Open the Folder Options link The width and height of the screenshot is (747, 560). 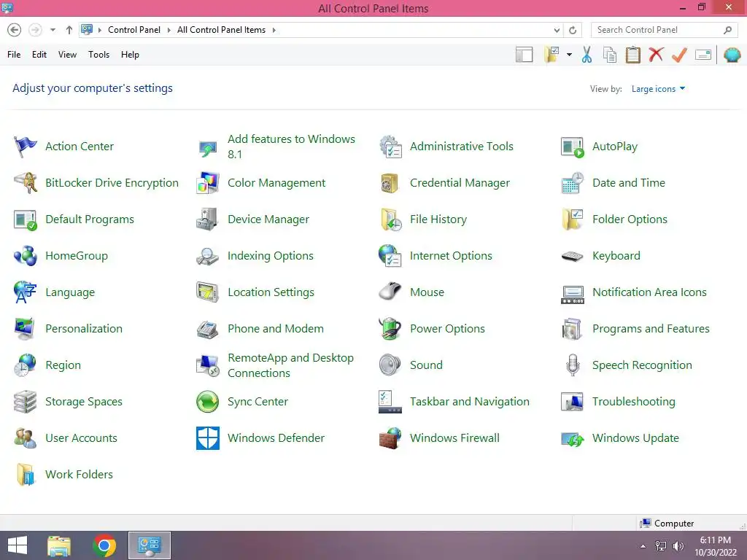click(630, 219)
